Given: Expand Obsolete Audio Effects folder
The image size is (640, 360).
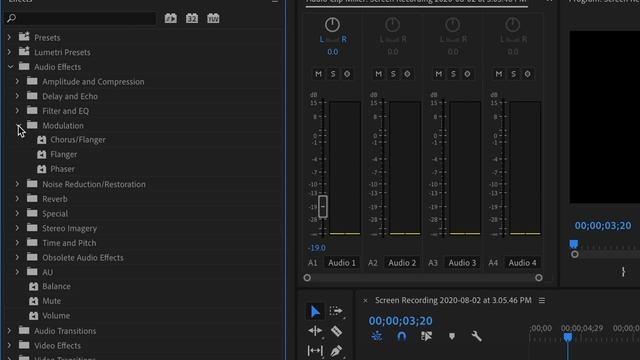Looking at the screenshot, I should click(x=17, y=258).
